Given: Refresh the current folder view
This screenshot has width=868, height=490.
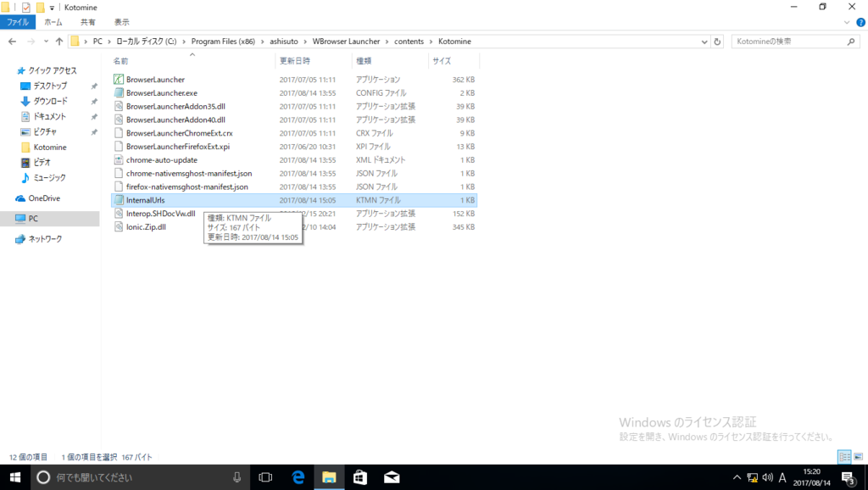Looking at the screenshot, I should (717, 42).
